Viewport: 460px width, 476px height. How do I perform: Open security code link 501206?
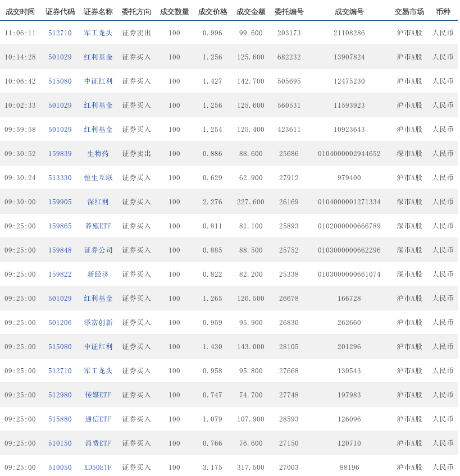pyautogui.click(x=60, y=323)
